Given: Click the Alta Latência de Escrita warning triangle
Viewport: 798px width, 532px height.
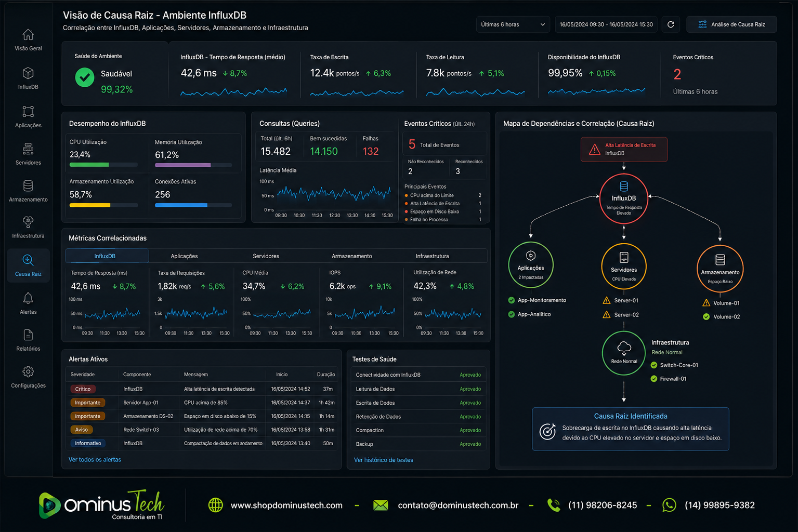Looking at the screenshot, I should pyautogui.click(x=594, y=150).
